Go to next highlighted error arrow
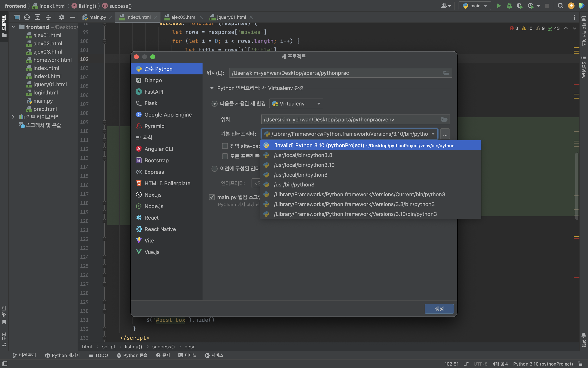 click(574, 28)
